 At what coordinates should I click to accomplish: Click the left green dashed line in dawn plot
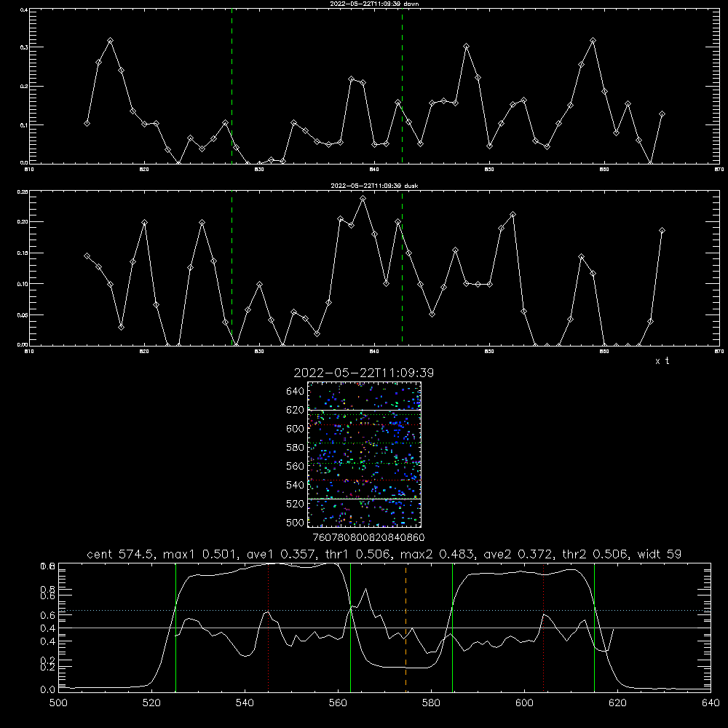click(x=232, y=86)
